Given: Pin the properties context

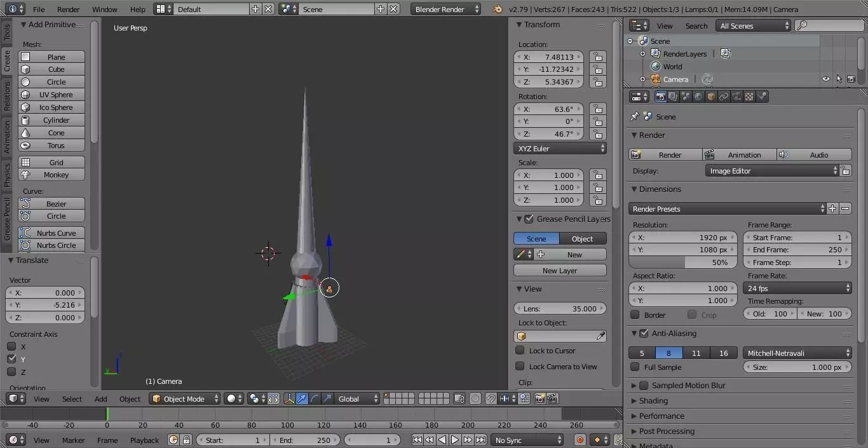Looking at the screenshot, I should pyautogui.click(x=634, y=117).
